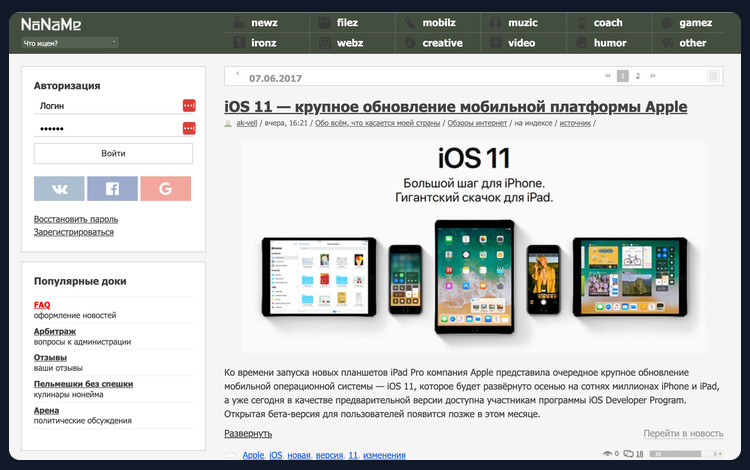
Task: Click the версия tag
Action: point(329,455)
